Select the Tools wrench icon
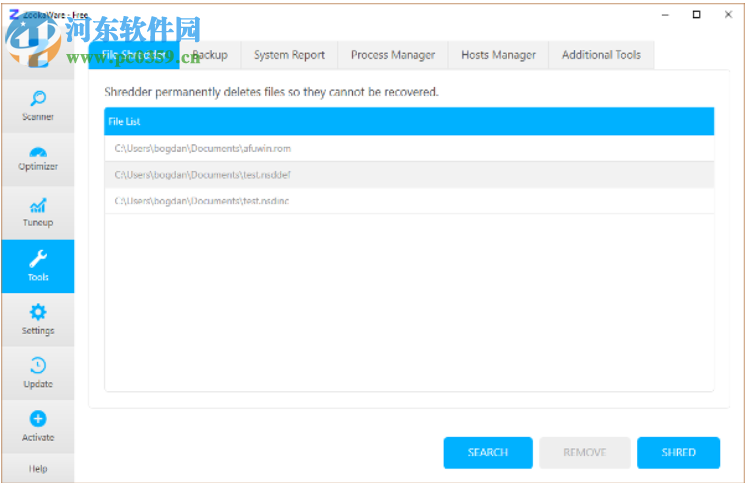749x483 pixels. click(38, 259)
